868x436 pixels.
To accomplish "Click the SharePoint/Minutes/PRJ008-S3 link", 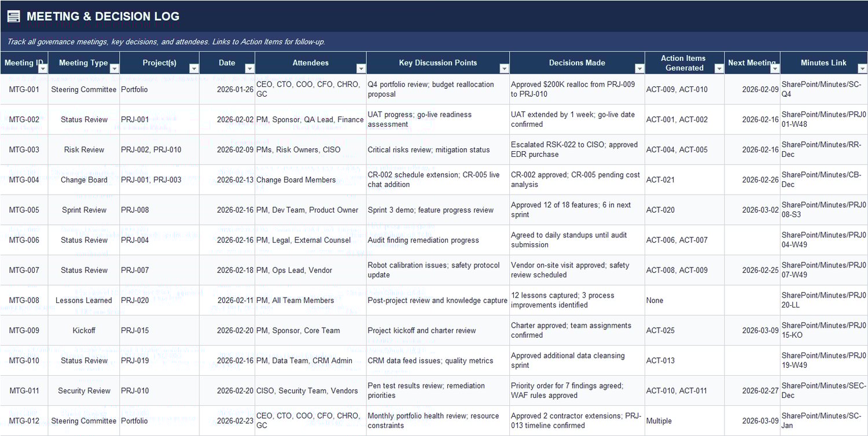I will [x=822, y=210].
